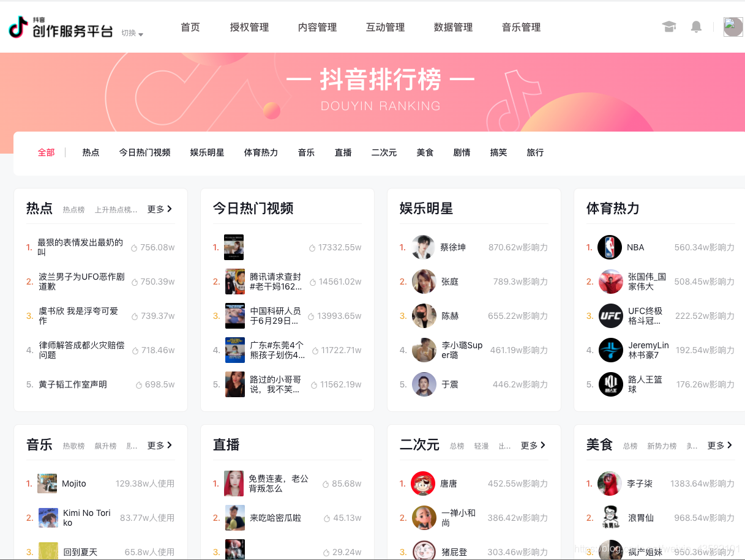
Task: Select the 热点 ranking tab
Action: tap(91, 152)
